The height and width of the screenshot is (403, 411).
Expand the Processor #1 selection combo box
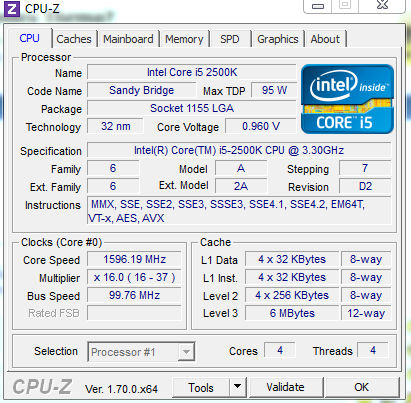click(141, 352)
